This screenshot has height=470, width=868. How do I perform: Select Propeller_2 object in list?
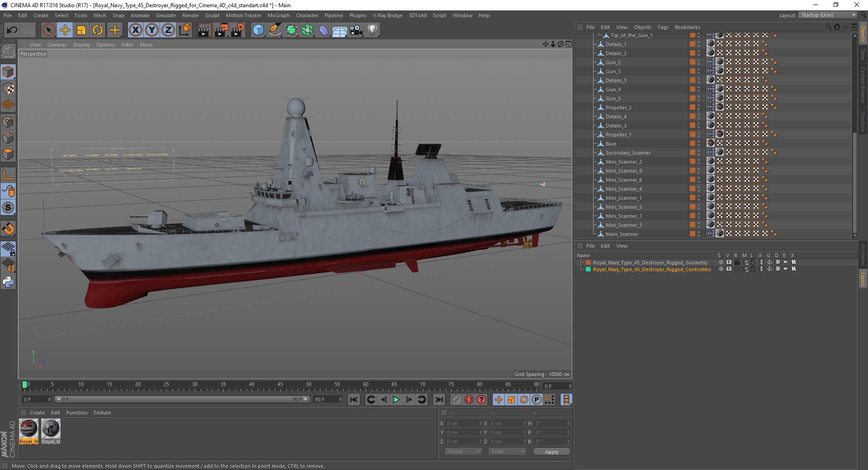tap(618, 108)
